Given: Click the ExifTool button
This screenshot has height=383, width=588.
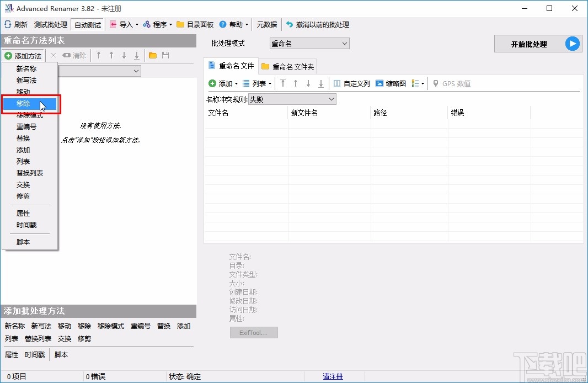Looking at the screenshot, I should pyautogui.click(x=254, y=332).
